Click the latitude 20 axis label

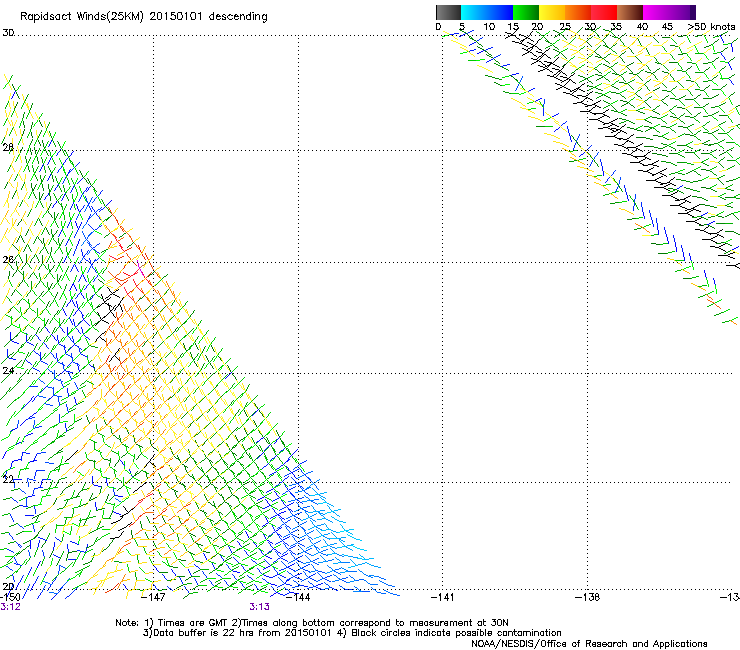[8, 586]
